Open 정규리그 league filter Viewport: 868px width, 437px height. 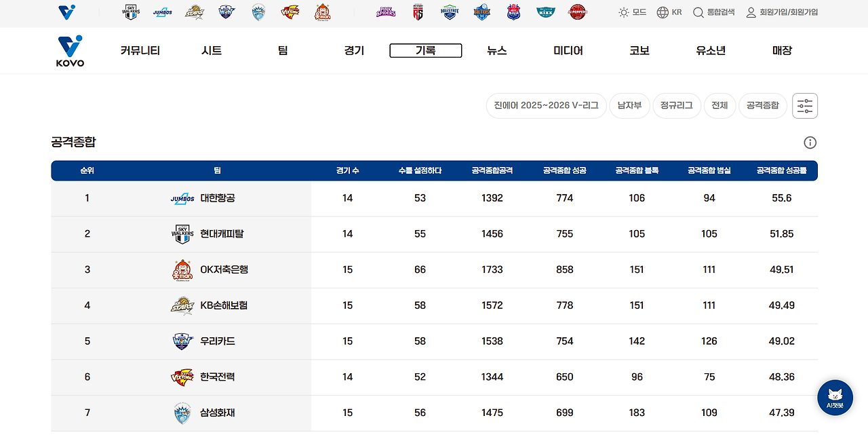(677, 106)
